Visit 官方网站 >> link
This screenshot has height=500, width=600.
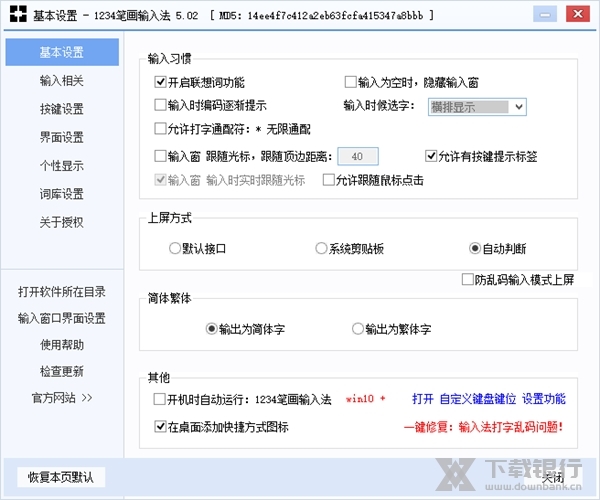62,398
